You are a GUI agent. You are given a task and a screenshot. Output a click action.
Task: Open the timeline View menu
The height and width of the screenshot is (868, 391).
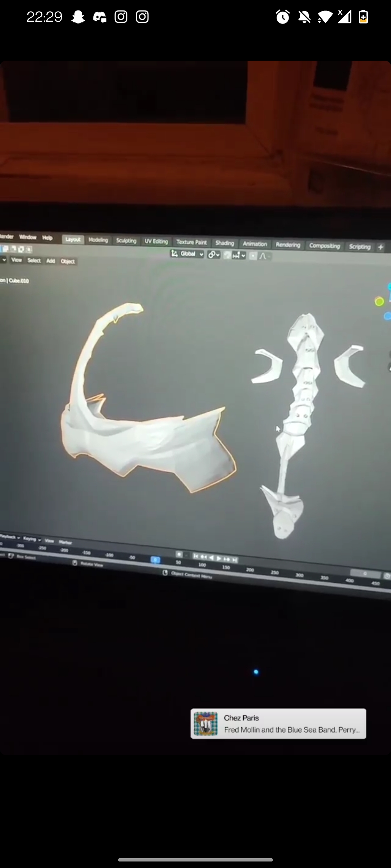point(49,541)
